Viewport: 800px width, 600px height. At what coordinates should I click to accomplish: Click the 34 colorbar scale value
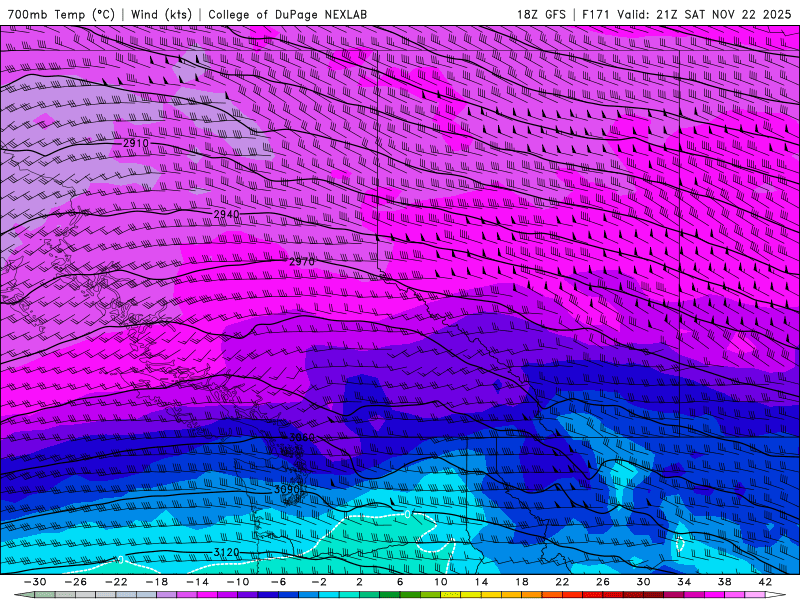[684, 582]
